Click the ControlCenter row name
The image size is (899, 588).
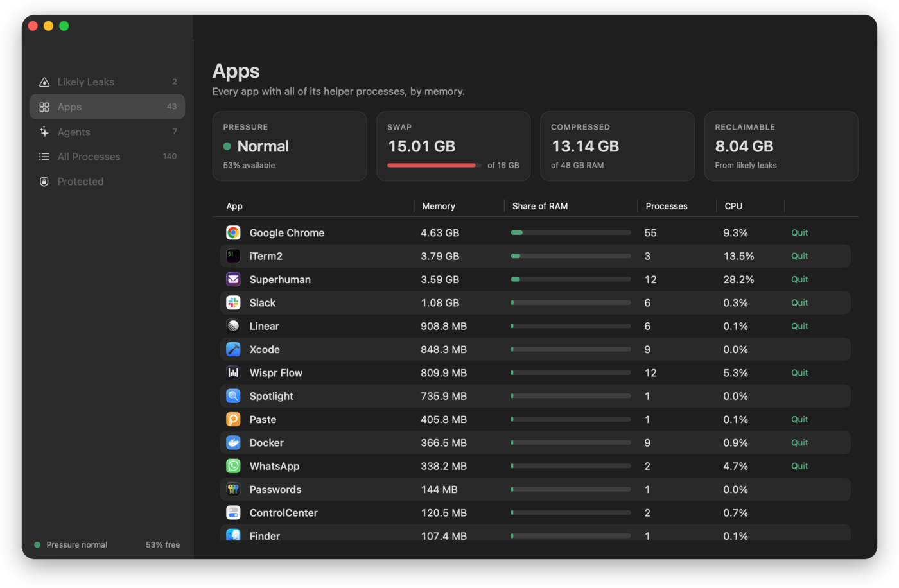tap(283, 513)
